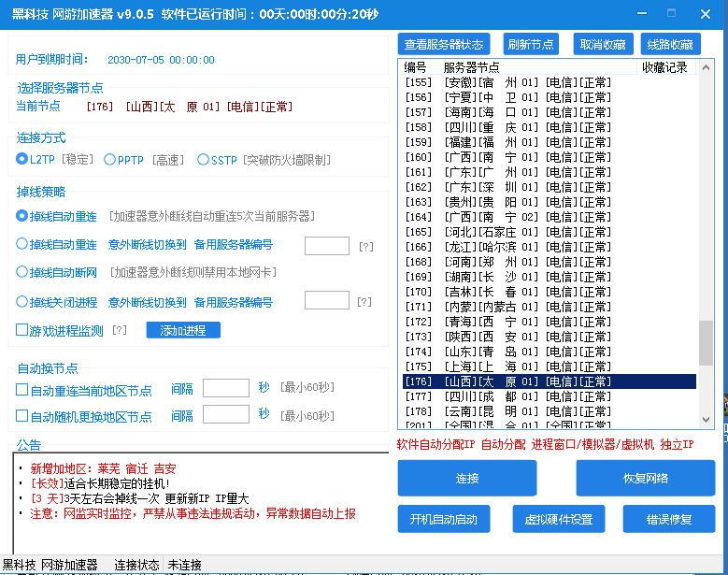The width and height of the screenshot is (728, 575).
Task: Close the accelerator window
Action: [706, 14]
